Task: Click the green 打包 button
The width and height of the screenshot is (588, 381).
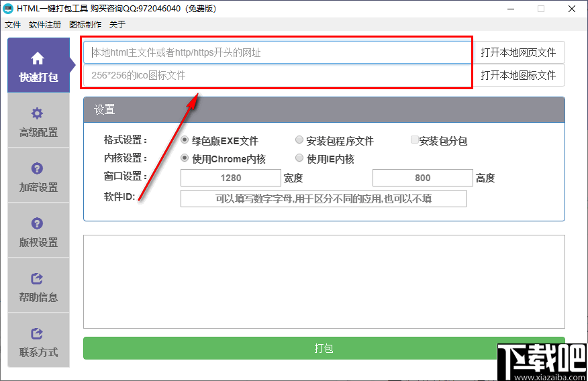Action: 324,348
